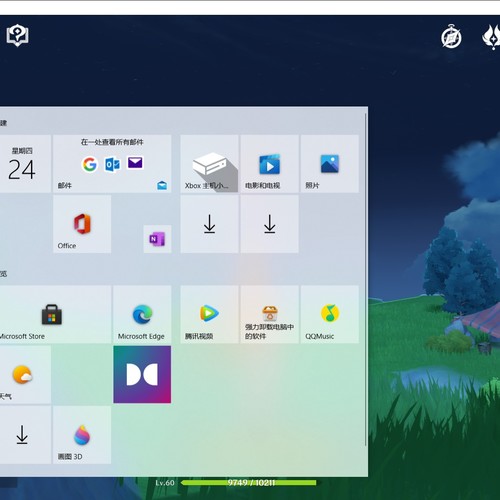
Task: Open the game quest handbook icon
Action: point(17,35)
